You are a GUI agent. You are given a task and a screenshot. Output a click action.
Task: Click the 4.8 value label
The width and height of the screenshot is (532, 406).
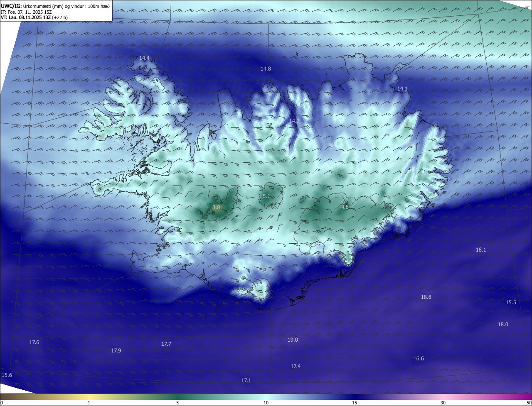tap(345, 207)
